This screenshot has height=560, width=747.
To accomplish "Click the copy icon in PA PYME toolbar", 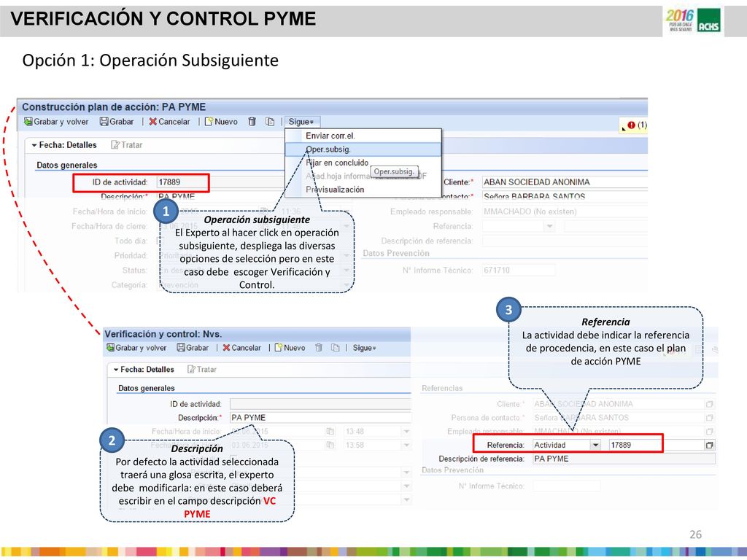I will [x=270, y=122].
